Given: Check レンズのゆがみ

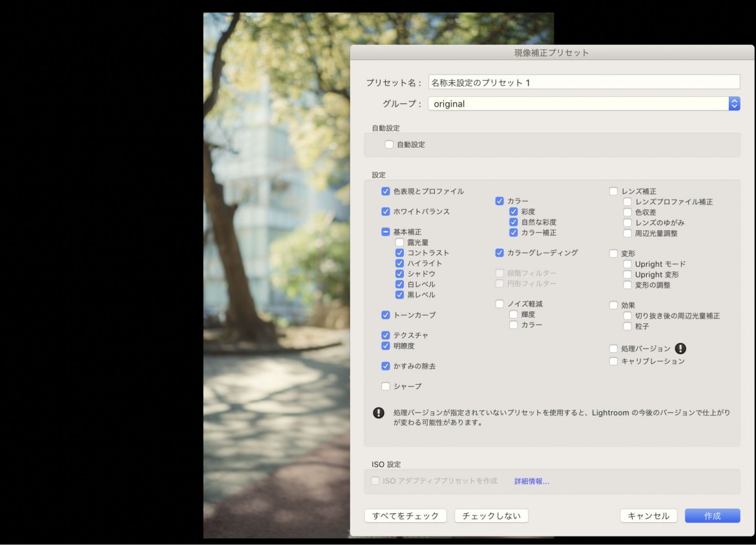Looking at the screenshot, I should coord(627,223).
